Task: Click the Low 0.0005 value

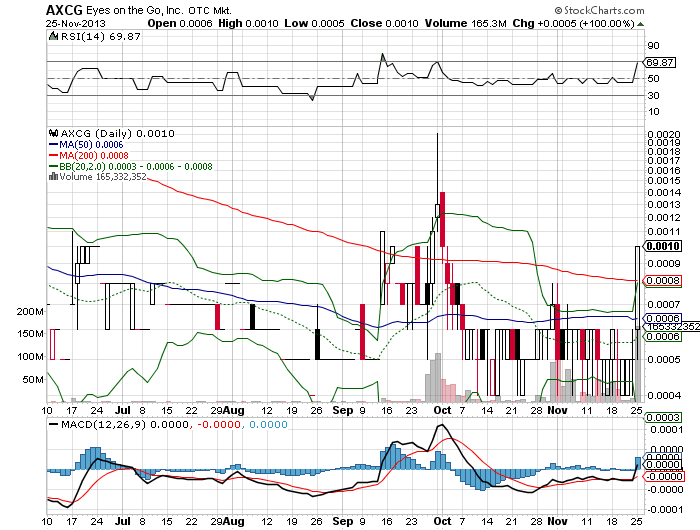Action: pos(314,23)
